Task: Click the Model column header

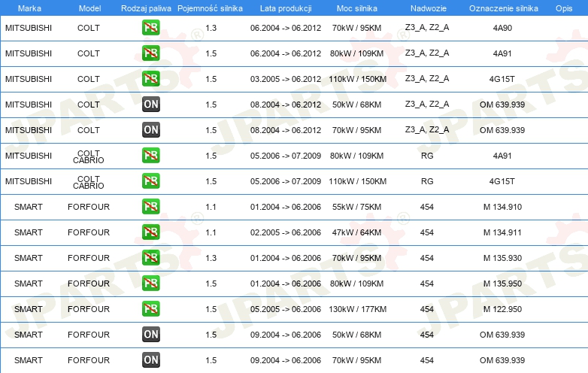Action: [89, 8]
